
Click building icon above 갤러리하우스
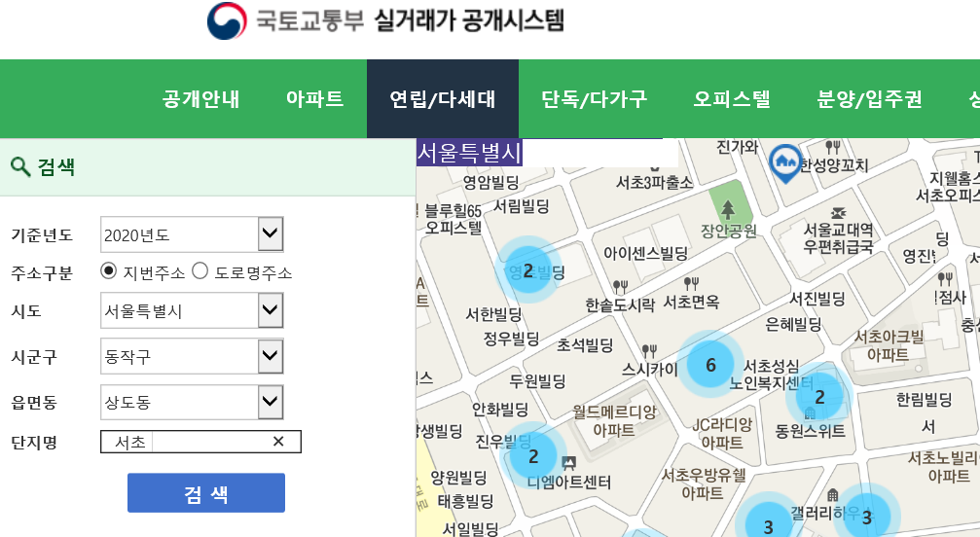(x=832, y=495)
